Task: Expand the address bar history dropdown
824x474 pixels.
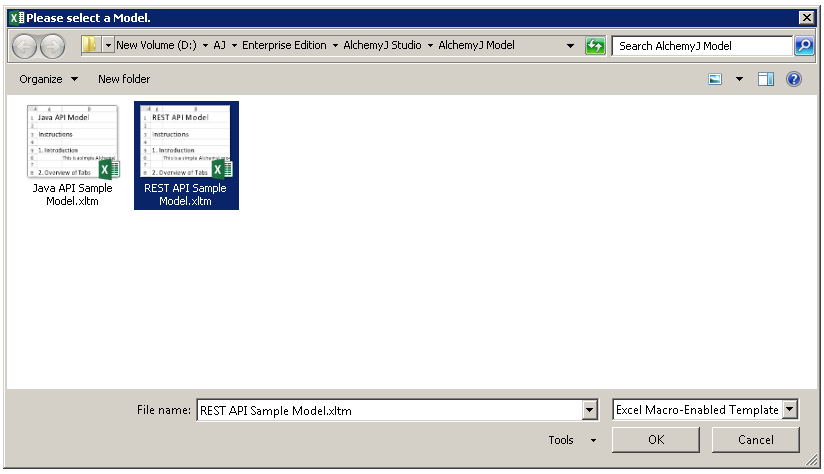Action: click(x=570, y=46)
